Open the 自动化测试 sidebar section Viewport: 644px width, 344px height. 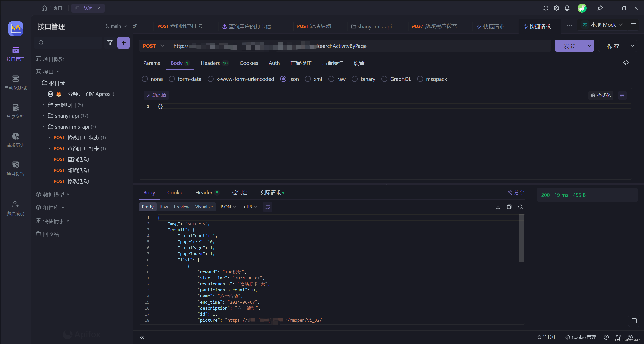[15, 83]
